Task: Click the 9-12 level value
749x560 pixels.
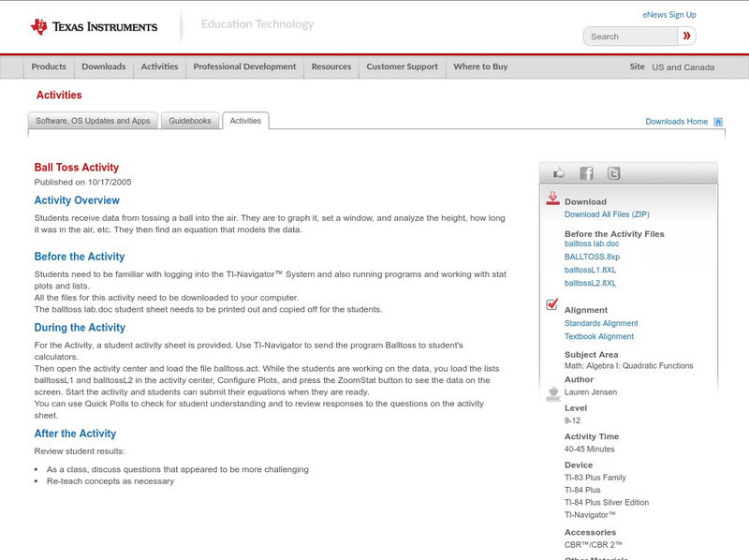Action: [x=572, y=421]
